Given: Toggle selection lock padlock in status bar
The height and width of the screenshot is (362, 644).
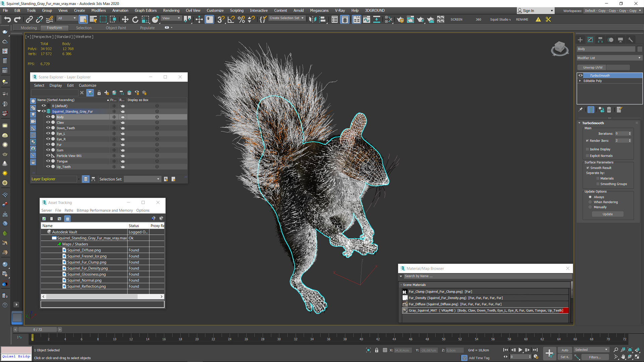Looking at the screenshot, I should pos(377,350).
